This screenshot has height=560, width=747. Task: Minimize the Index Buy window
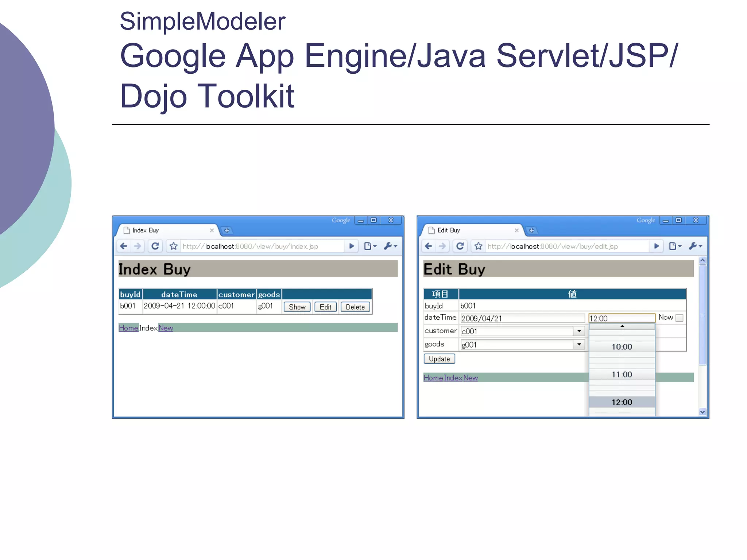click(x=361, y=220)
